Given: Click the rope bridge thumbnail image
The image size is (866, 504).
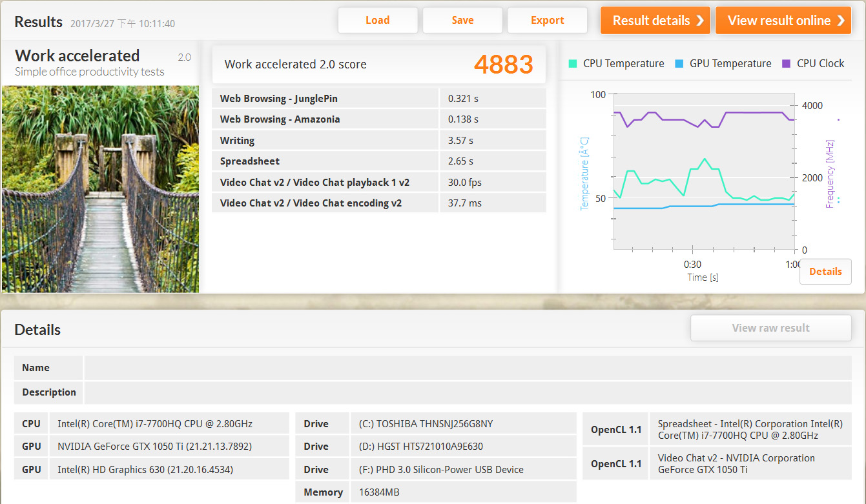Looking at the screenshot, I should tap(100, 189).
